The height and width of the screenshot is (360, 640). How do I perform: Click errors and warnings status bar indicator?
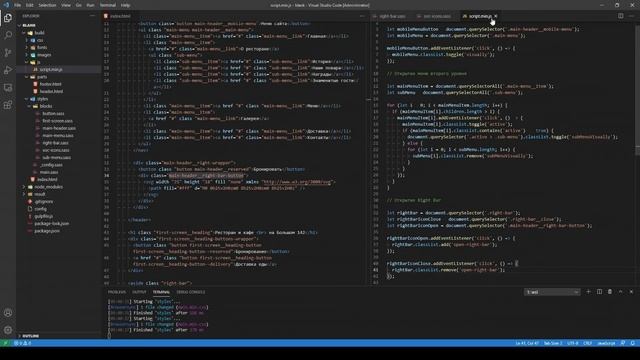[23, 343]
